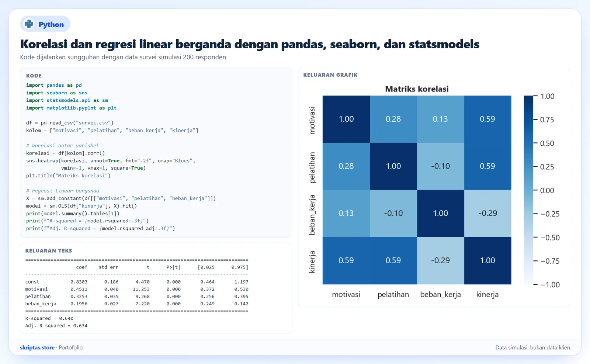Click the motivasi coefficient value 0.4511
Viewport: 590px width, 364px height.
click(x=79, y=289)
